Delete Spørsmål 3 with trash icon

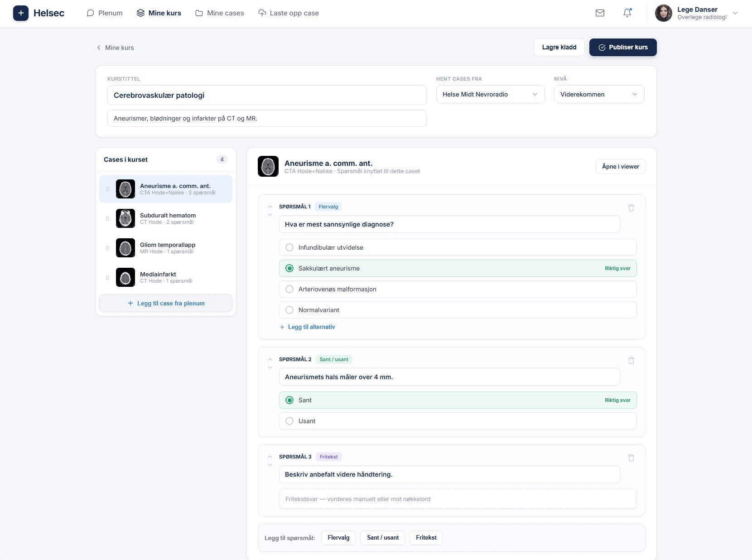(x=631, y=458)
